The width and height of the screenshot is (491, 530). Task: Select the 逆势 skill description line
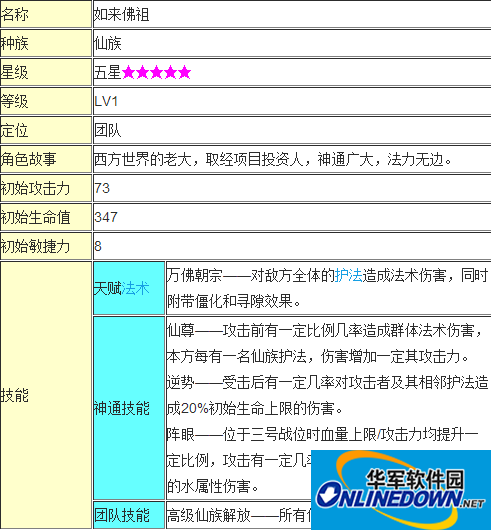(x=328, y=395)
